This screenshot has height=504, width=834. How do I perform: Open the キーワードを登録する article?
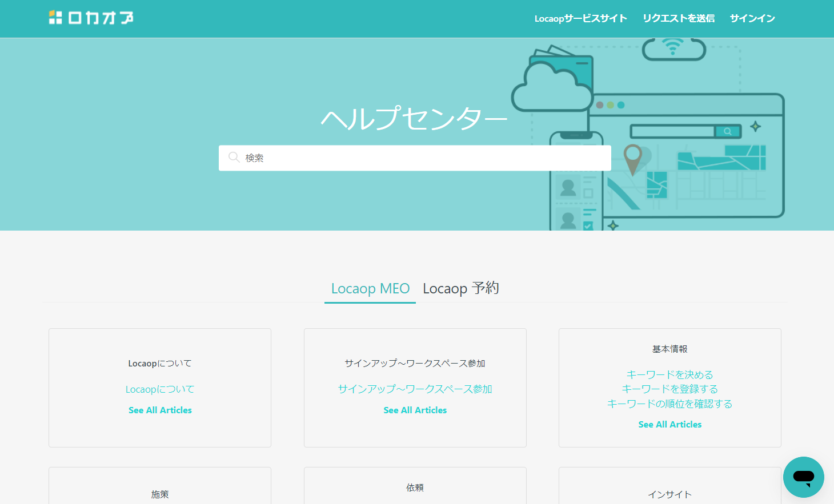click(669, 389)
